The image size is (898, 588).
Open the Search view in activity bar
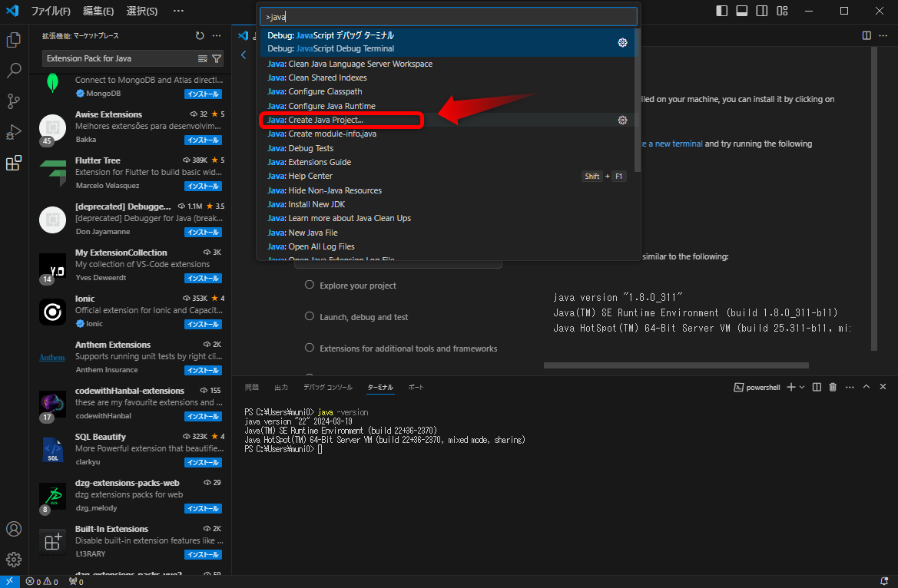(14, 71)
